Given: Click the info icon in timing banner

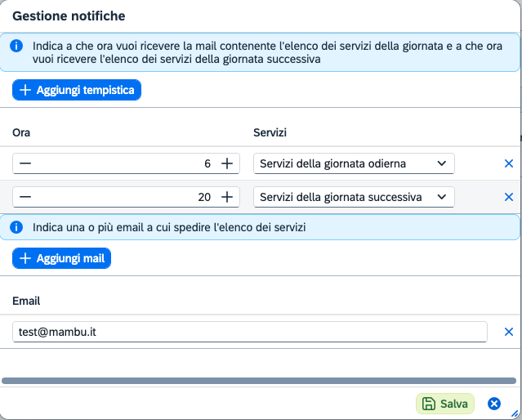Looking at the screenshot, I should 16,46.
